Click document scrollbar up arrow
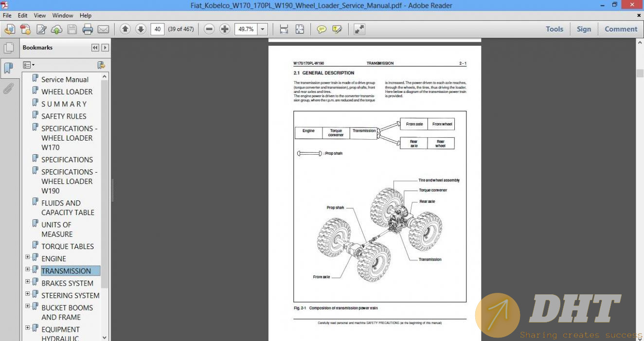The image size is (644, 341). coord(640,43)
